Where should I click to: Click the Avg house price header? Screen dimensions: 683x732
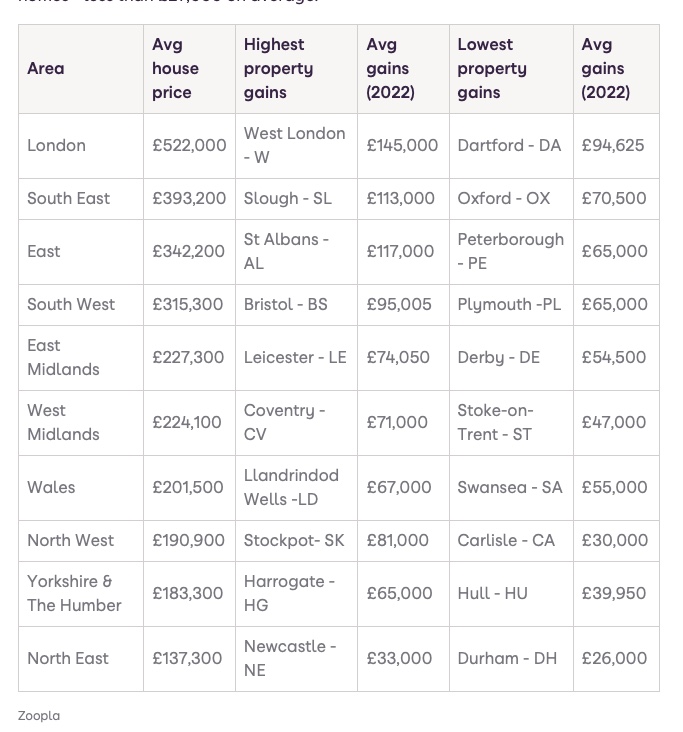coord(175,69)
